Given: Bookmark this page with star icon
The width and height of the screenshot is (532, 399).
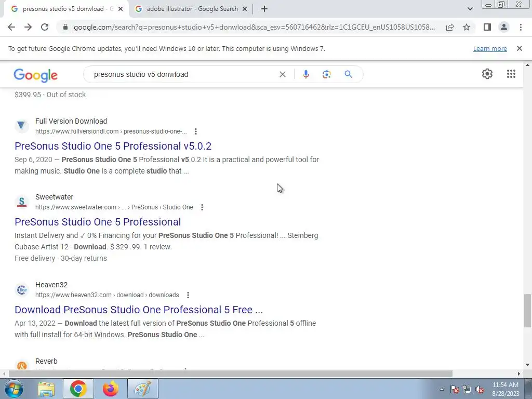Looking at the screenshot, I should tap(467, 27).
